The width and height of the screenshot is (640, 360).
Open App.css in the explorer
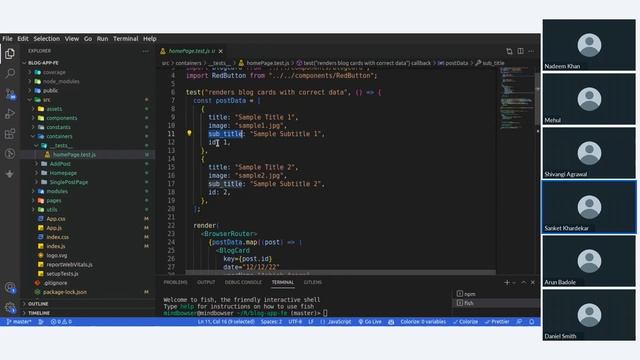pos(56,219)
